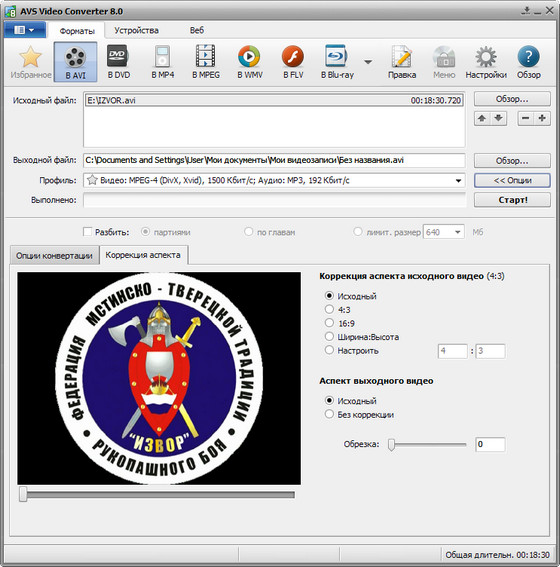Open the main application menu dropdown
560x567 pixels.
(25, 30)
